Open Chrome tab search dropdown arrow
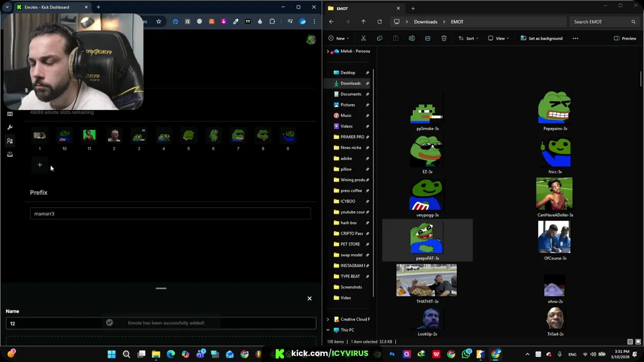The image size is (644, 362). (7, 7)
